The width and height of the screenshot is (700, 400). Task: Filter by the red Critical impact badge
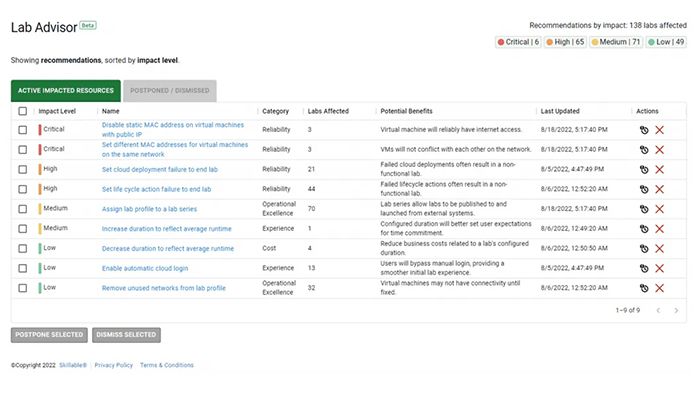(518, 42)
